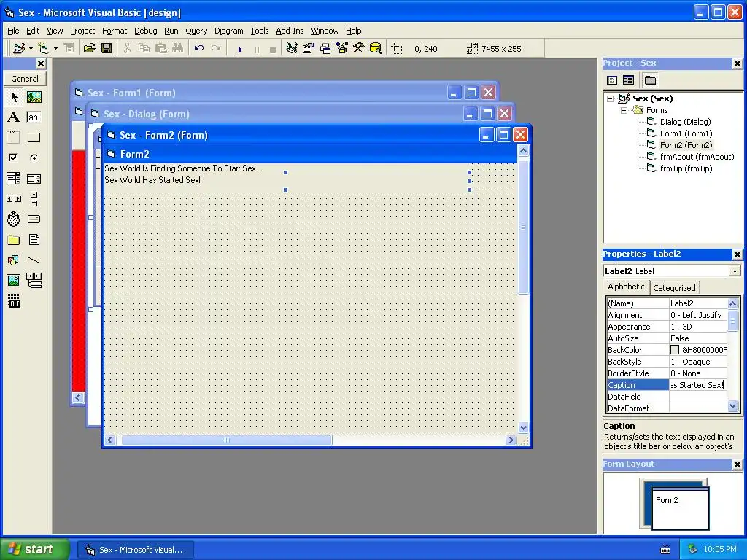Select the BorderStyle property row
The height and width of the screenshot is (560, 747).
(667, 373)
